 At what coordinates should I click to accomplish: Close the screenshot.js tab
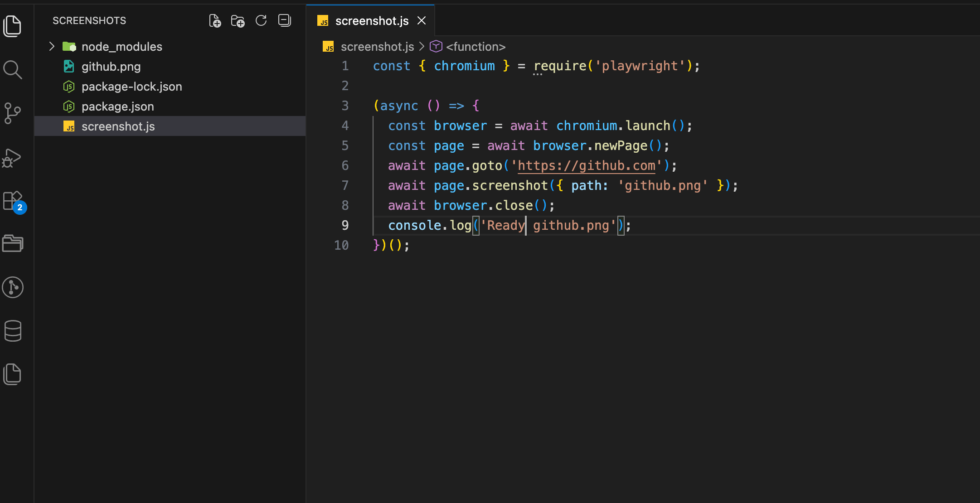point(422,20)
